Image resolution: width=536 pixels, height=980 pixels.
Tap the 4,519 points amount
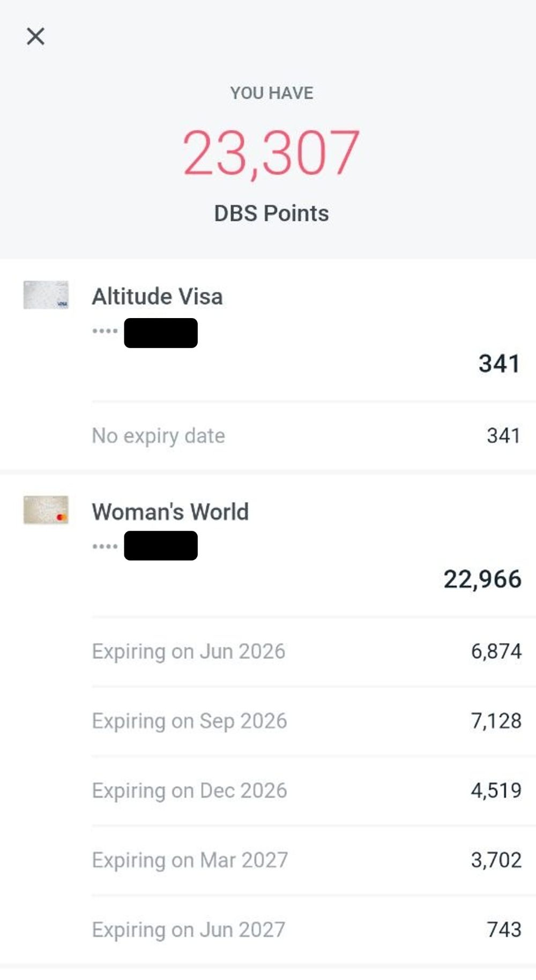point(496,791)
